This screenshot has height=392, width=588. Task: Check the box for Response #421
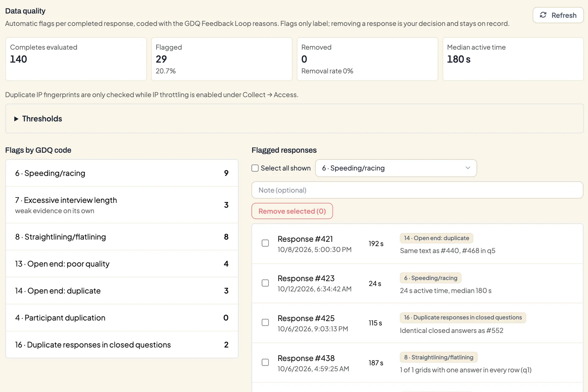click(265, 243)
